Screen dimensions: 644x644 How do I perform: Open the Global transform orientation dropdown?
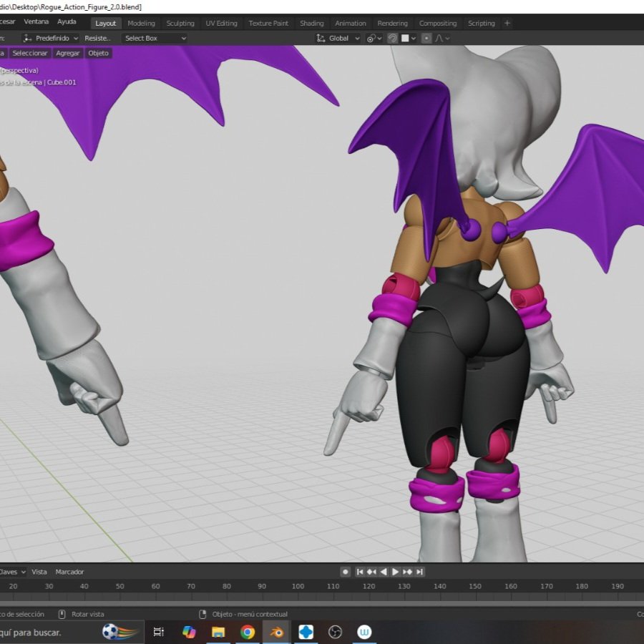[x=338, y=38]
